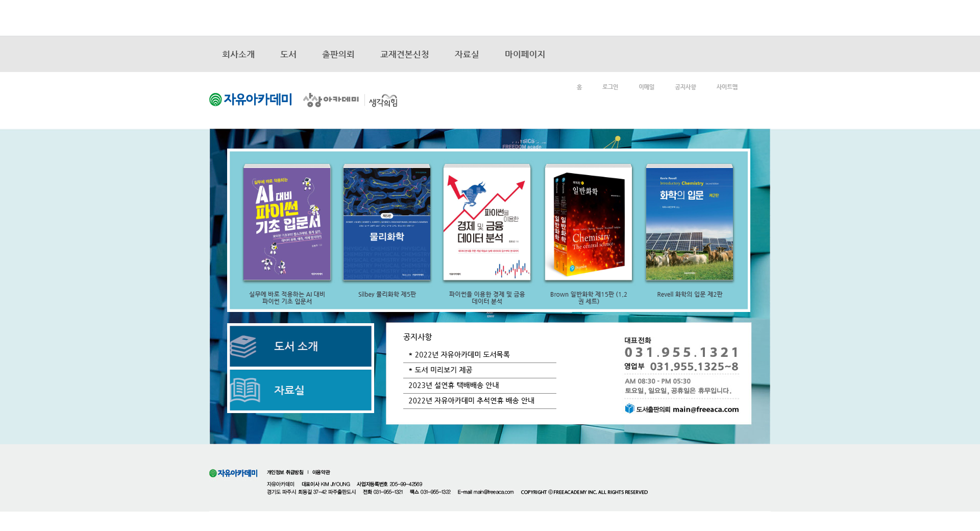Click 파이썬을 이용한 경제 및 금융 데이터 분석 title
The width and height of the screenshot is (980, 531).
coord(487,298)
